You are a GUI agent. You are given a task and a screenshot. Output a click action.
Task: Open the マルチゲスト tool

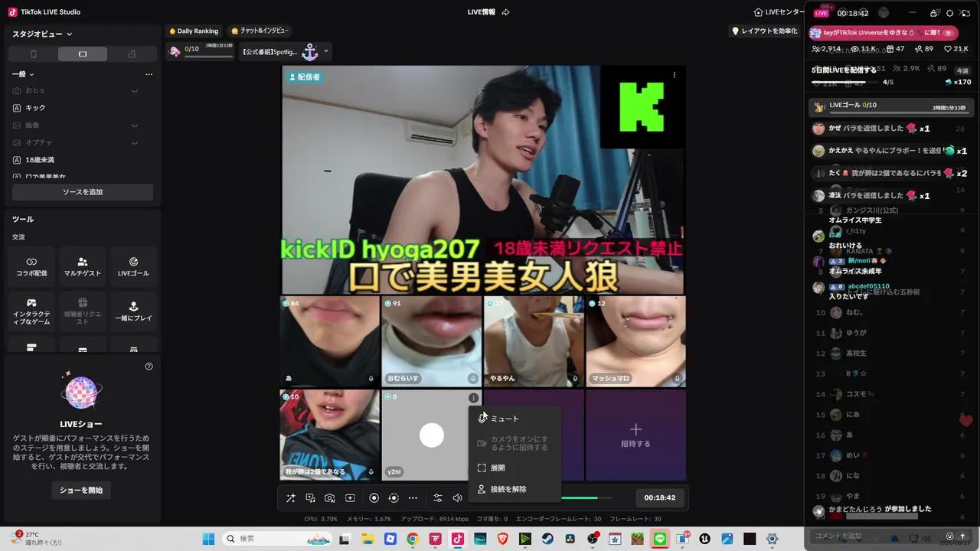(x=83, y=267)
